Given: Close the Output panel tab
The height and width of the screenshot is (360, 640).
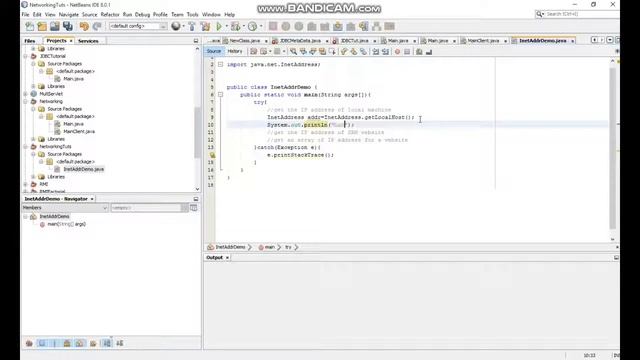Looking at the screenshot, I should [227, 258].
